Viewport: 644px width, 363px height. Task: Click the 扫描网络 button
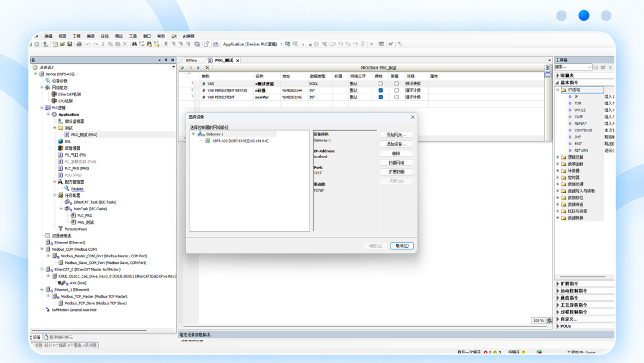(x=397, y=163)
